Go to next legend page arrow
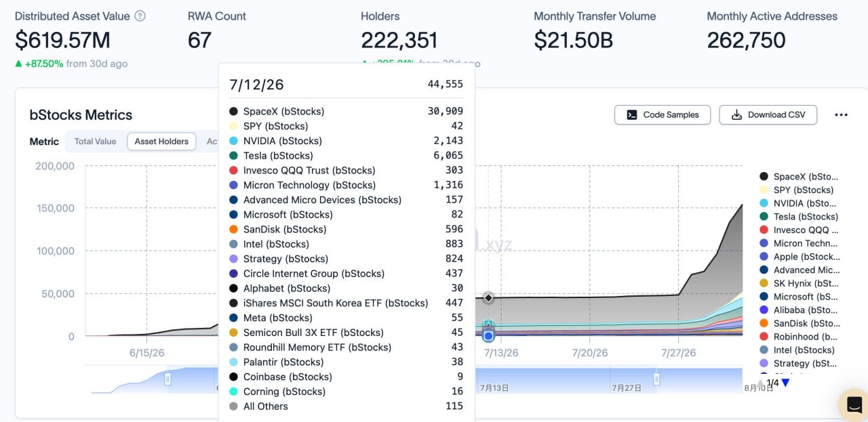Image resolution: width=868 pixels, height=422 pixels. [785, 383]
